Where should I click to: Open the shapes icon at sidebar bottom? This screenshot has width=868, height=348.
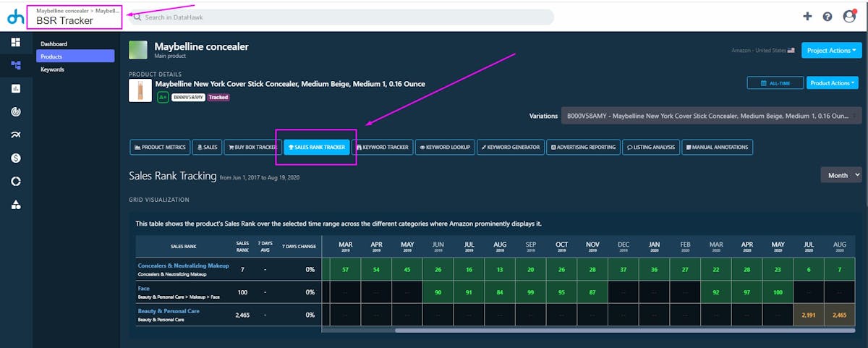[x=15, y=205]
